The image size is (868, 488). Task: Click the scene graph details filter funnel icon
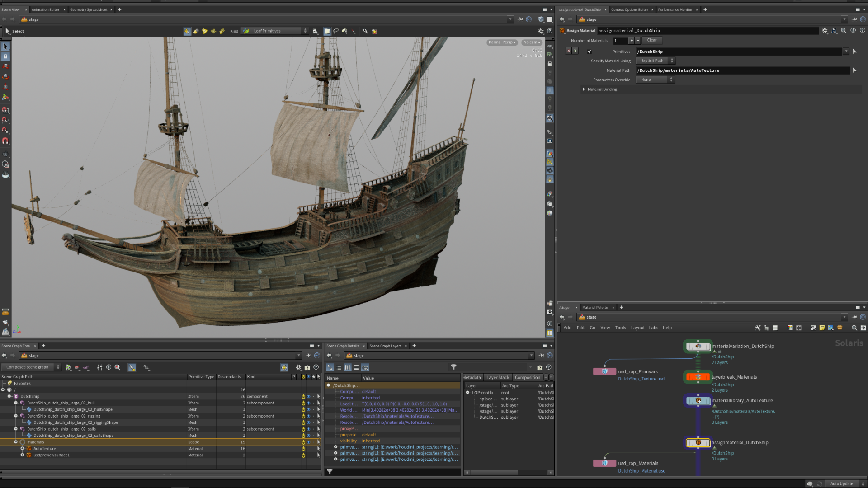point(453,367)
